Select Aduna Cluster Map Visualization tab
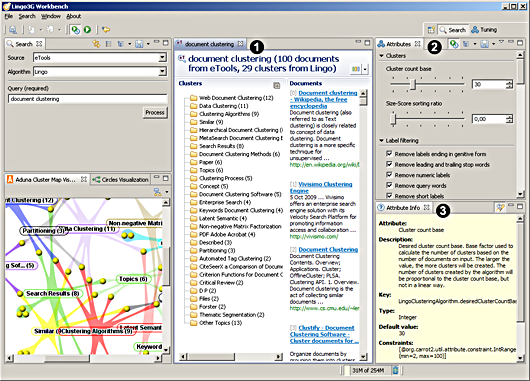 pyautogui.click(x=46, y=180)
